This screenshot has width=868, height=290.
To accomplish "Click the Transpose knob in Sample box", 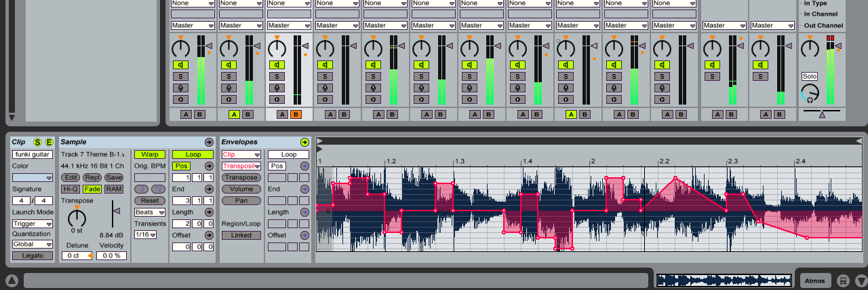I will (x=77, y=217).
